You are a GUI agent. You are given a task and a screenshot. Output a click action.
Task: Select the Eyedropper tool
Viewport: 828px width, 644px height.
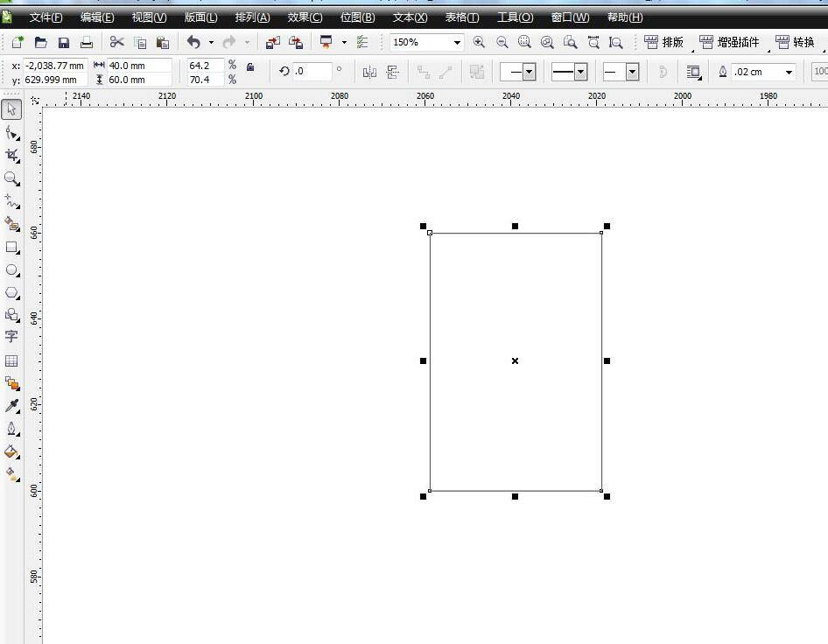coord(11,406)
